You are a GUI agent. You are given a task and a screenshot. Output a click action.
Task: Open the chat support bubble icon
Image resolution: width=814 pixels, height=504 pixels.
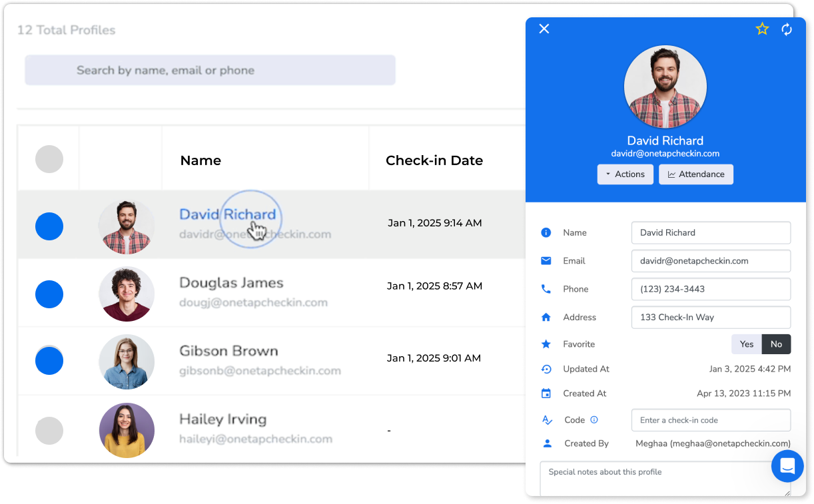tap(787, 466)
